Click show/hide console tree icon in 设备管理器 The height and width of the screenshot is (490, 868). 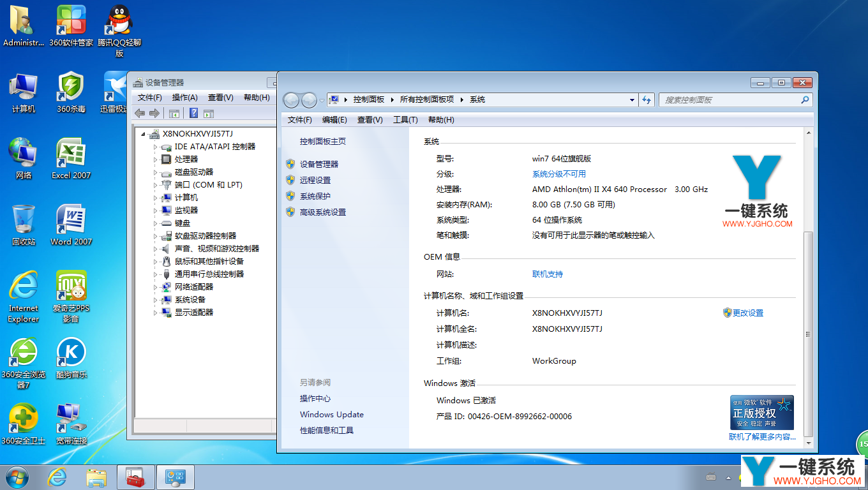tap(174, 114)
